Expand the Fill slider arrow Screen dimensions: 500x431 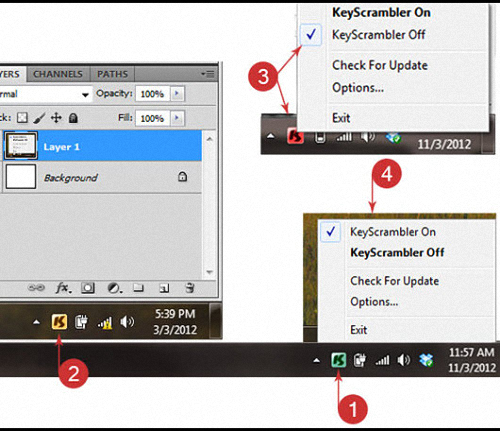coord(177,118)
